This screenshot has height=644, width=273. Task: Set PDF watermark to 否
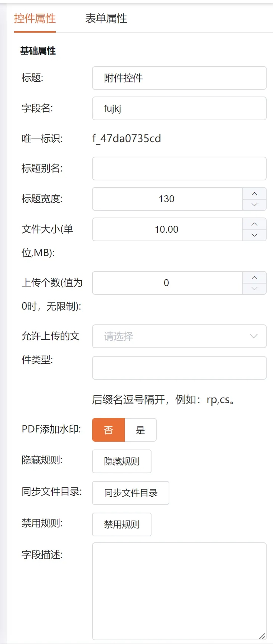coord(108,430)
